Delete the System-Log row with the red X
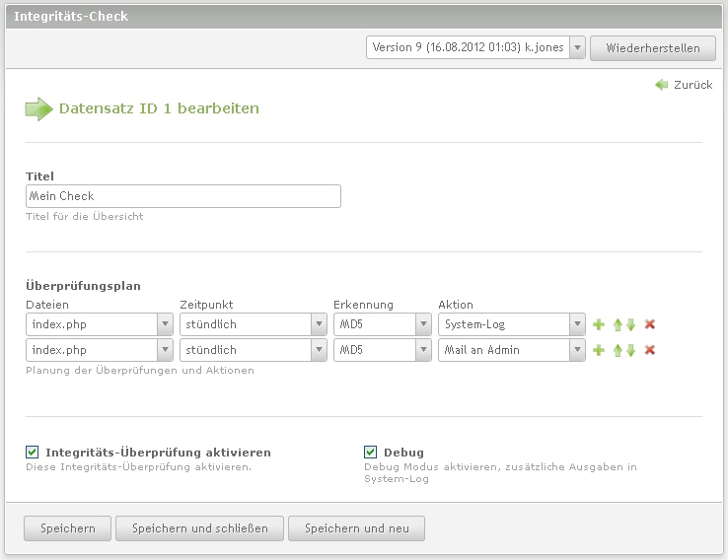The image size is (728, 560). [649, 324]
